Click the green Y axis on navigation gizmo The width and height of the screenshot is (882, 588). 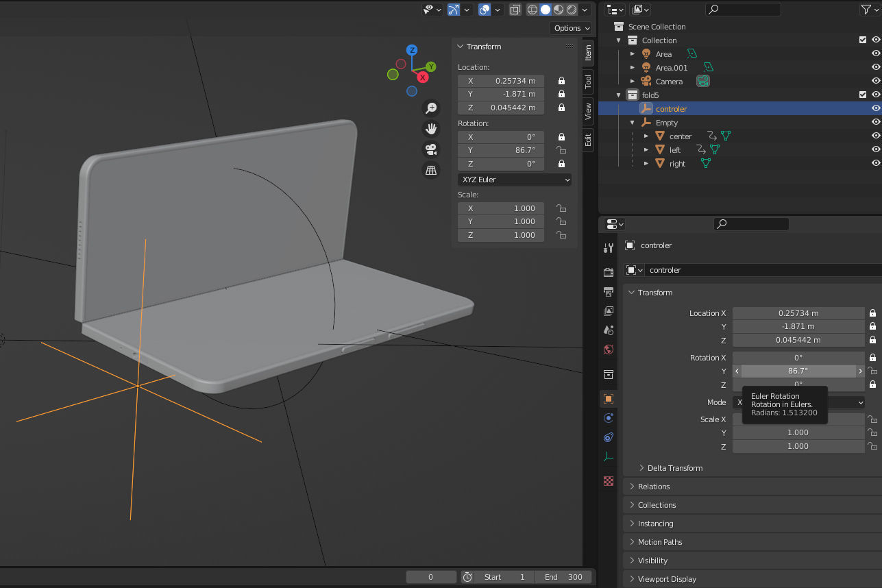(x=431, y=66)
